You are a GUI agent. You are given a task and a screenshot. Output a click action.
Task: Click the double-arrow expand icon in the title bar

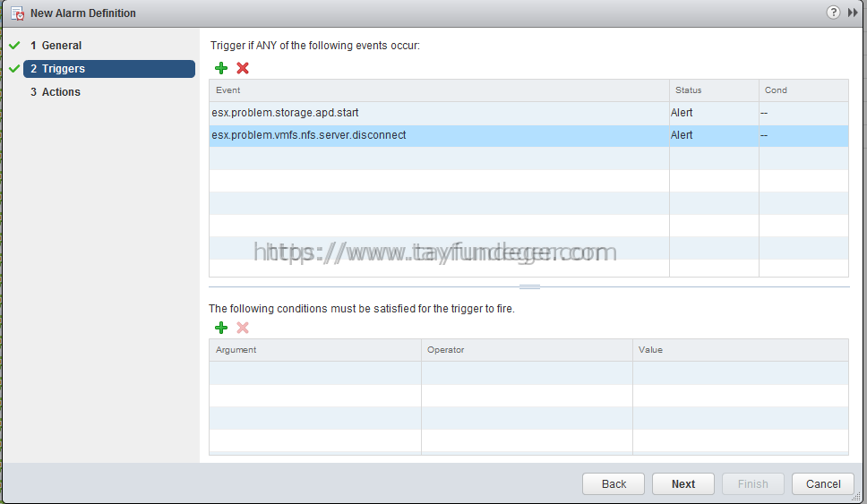coord(853,13)
